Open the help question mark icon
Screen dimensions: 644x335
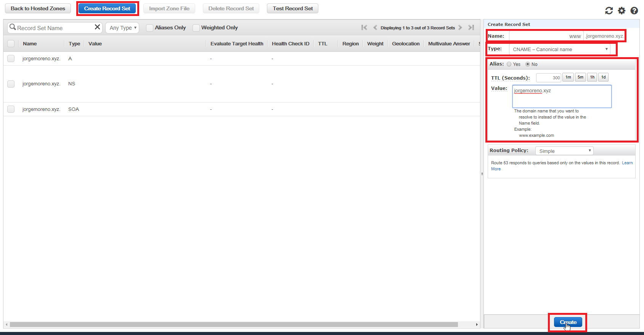(x=634, y=11)
